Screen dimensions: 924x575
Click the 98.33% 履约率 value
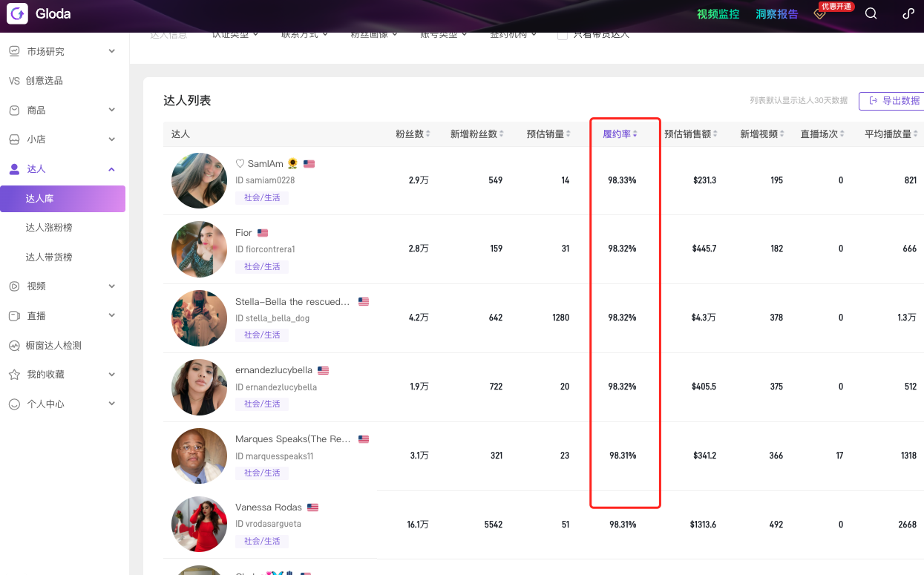(x=622, y=180)
